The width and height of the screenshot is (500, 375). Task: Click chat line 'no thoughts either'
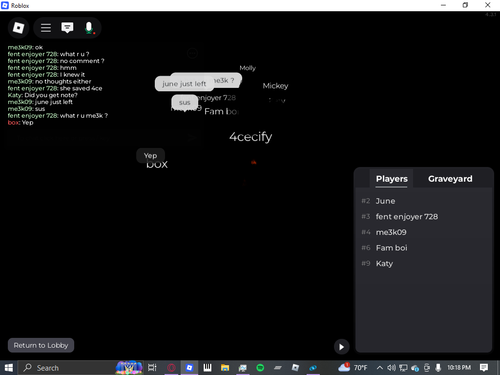(49, 81)
